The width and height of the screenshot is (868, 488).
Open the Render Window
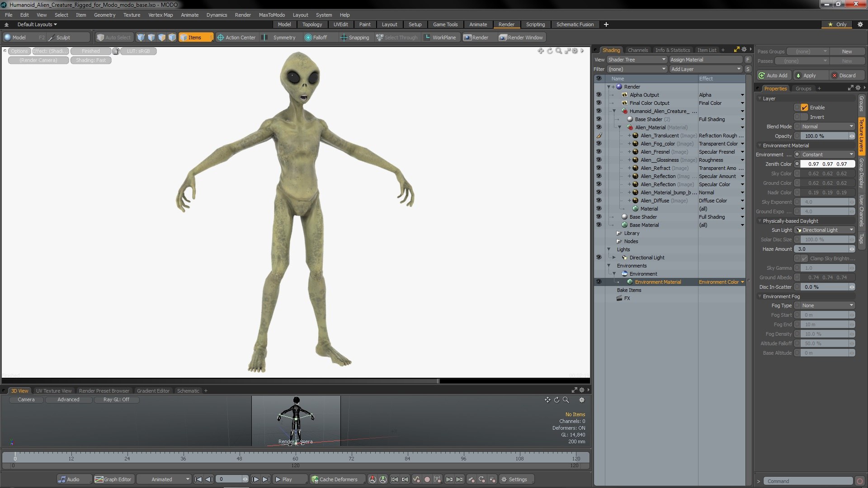(x=521, y=38)
